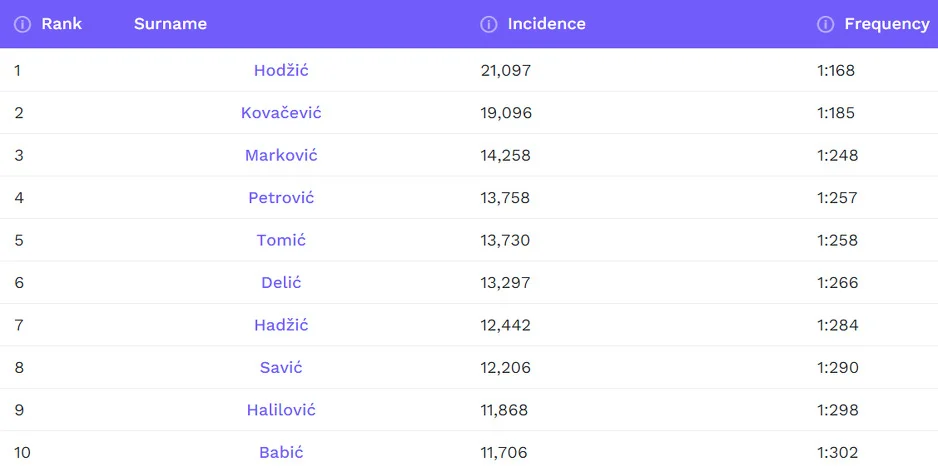The image size is (938, 472).
Task: Sort table by Incidence header
Action: 547,24
